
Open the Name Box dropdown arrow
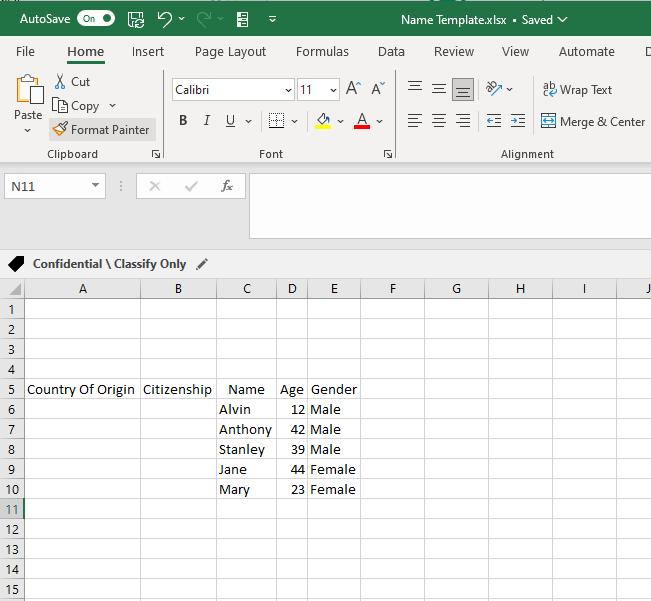pyautogui.click(x=95, y=185)
